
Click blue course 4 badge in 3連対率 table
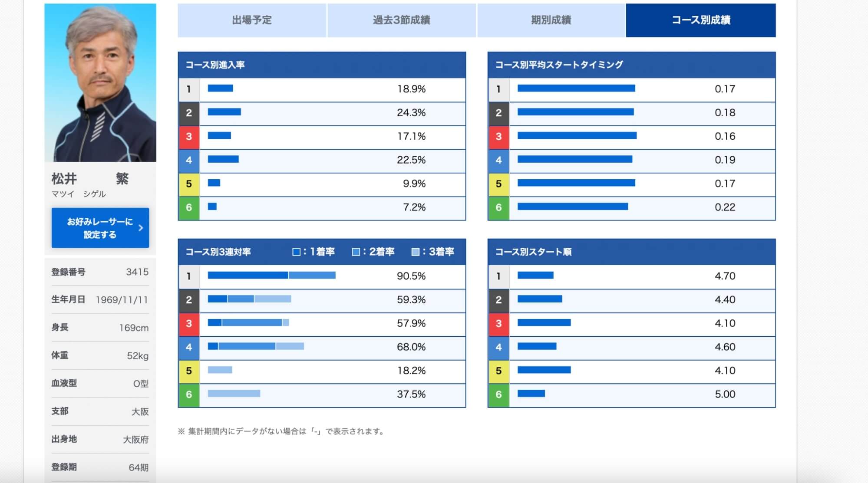(189, 347)
